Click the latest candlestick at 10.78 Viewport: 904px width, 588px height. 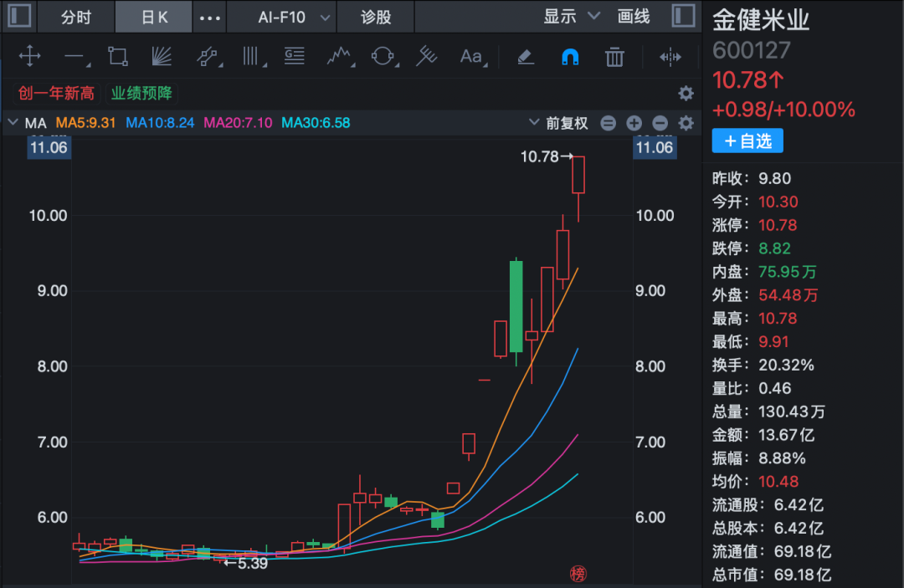pyautogui.click(x=578, y=189)
